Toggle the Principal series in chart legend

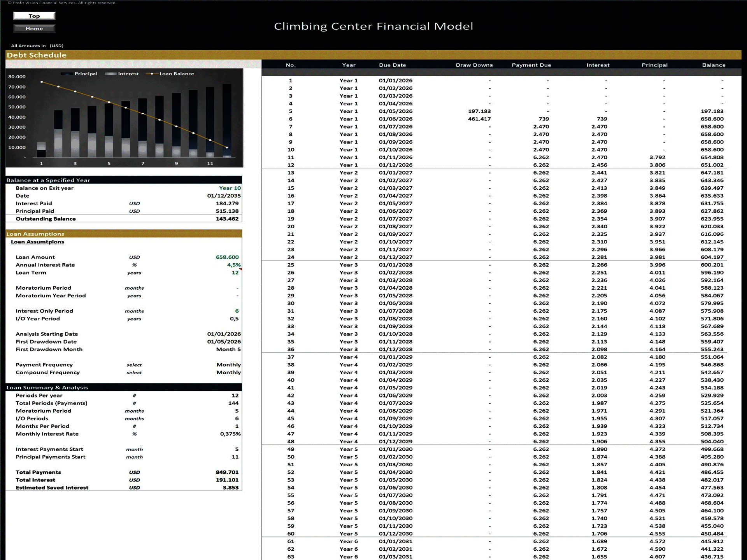(x=86, y=73)
